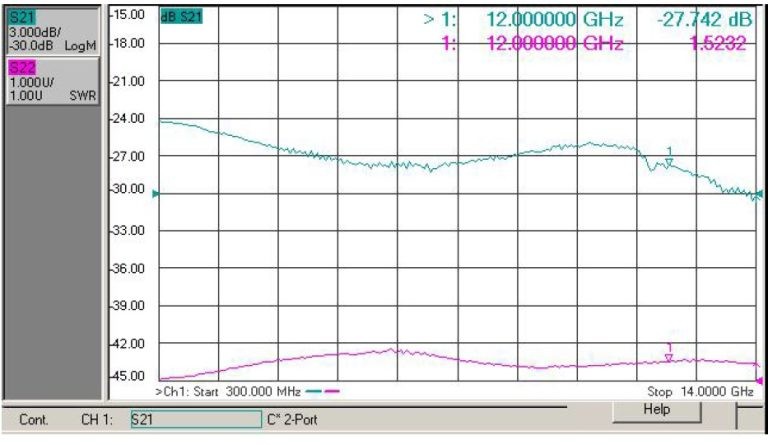
Task: Click the Cont. sweep status indicator
Action: click(34, 420)
